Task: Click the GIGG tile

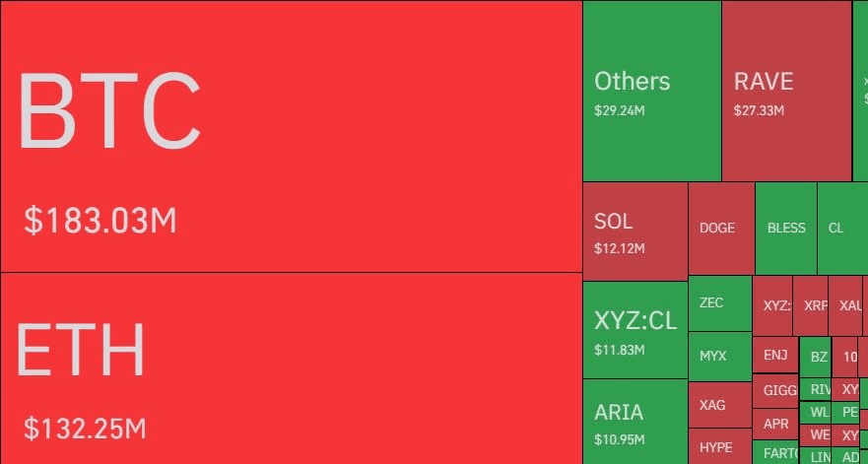Action: point(775,390)
